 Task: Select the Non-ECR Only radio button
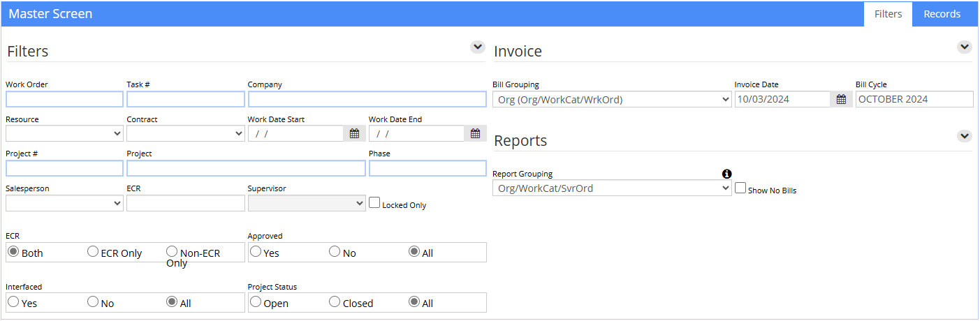point(172,251)
